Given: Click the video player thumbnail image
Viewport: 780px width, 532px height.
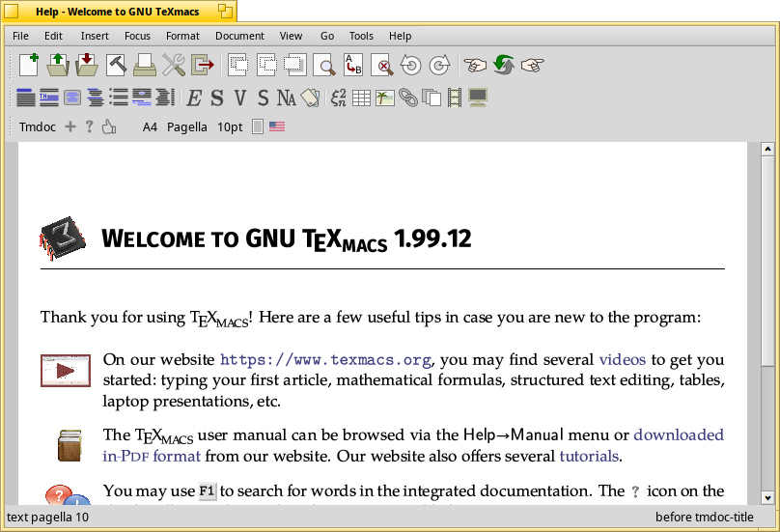Looking at the screenshot, I should 66,371.
